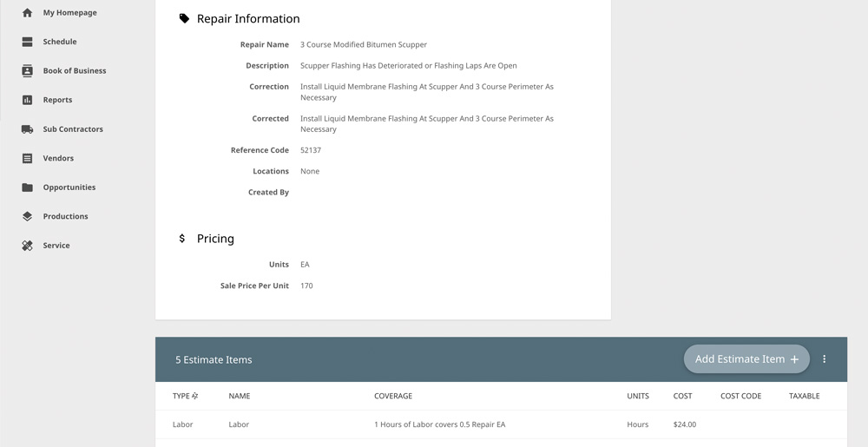Navigate to Reports
Viewport: 868px width, 447px height.
(57, 100)
